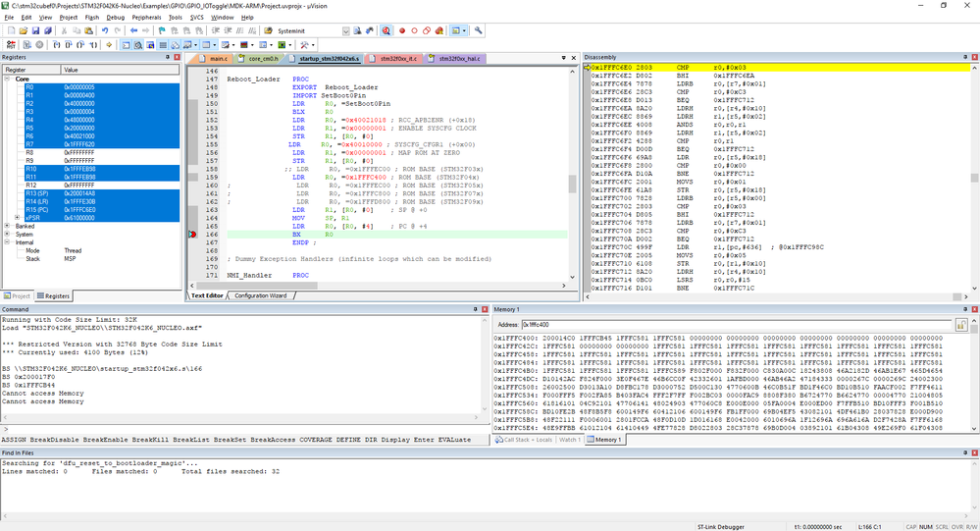This screenshot has height=531, width=980.
Task: Insert a bookmark with the flag icon
Action: click(162, 30)
